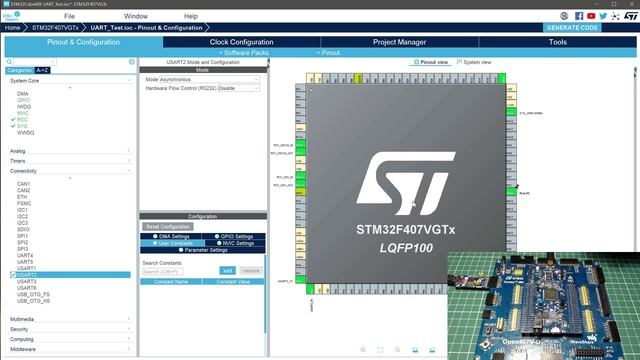Zoom in on the pinout view

pos(363,350)
